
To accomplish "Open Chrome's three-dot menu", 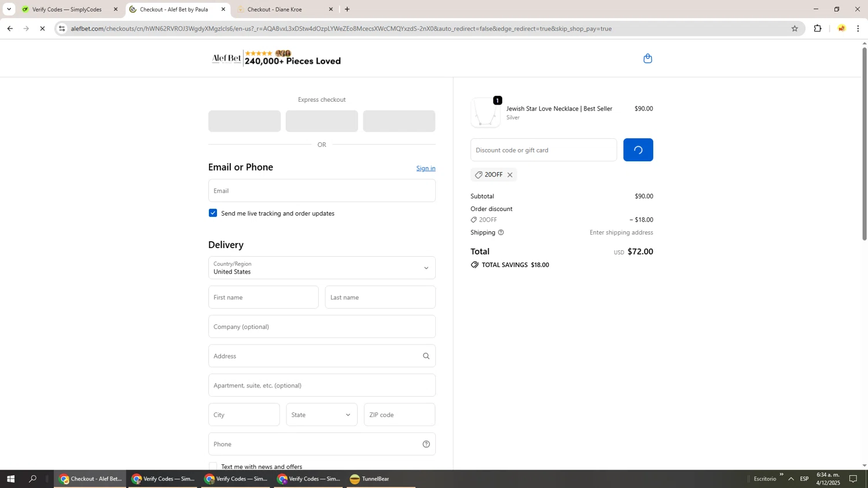I will click(x=858, y=28).
